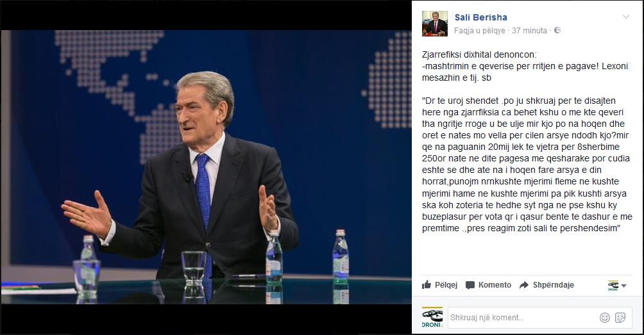Click the Faqja u pëlqye label
Viewport: 644px width, 335px height.
click(479, 31)
